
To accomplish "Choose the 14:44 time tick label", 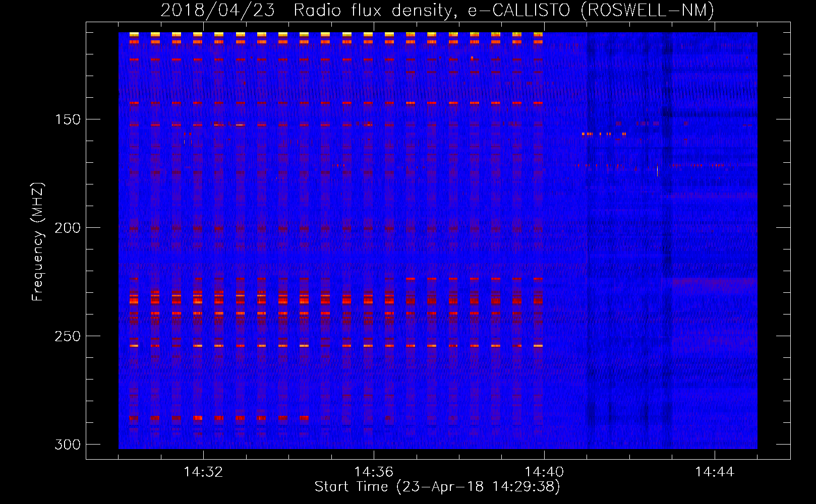I will tap(715, 472).
